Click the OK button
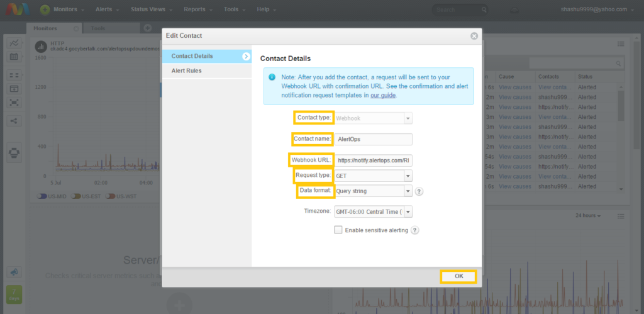 (x=458, y=276)
